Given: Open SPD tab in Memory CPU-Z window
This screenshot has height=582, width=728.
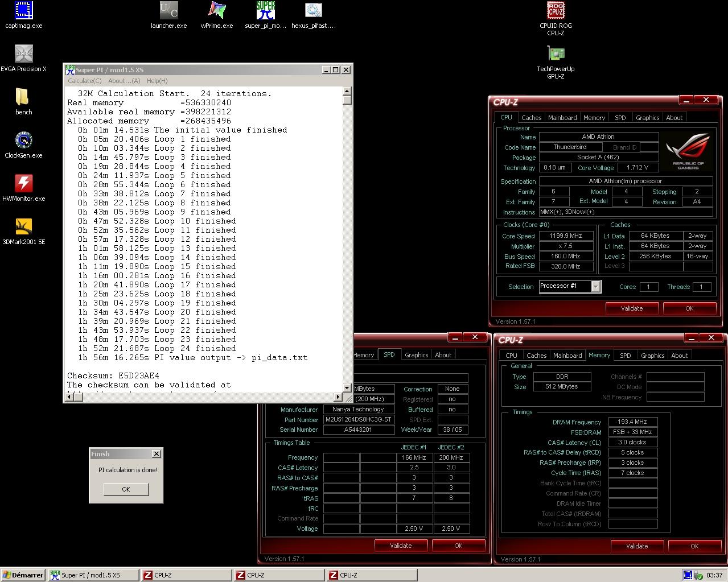Looking at the screenshot, I should (x=626, y=356).
